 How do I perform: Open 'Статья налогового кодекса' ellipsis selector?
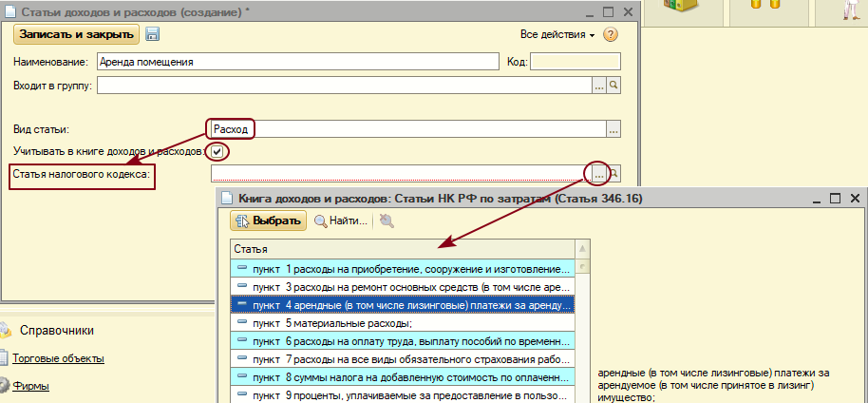click(x=598, y=174)
